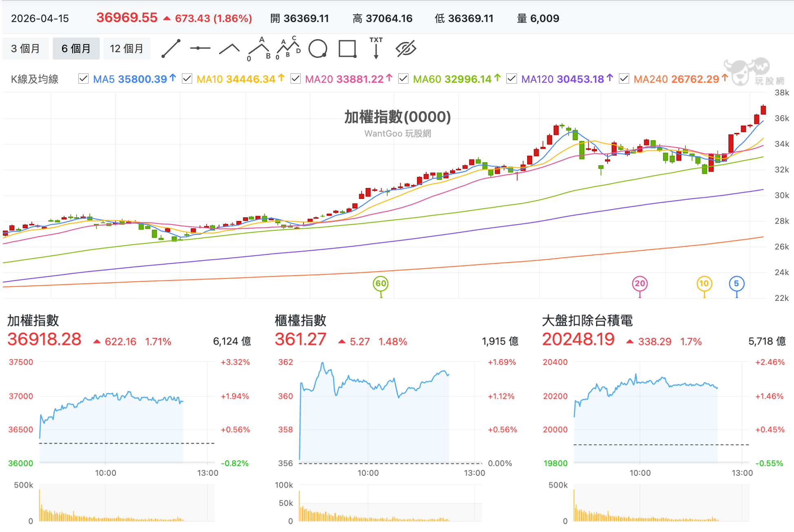Select the circle drawing tool
Viewport: 794px width, 532px height.
(x=318, y=49)
